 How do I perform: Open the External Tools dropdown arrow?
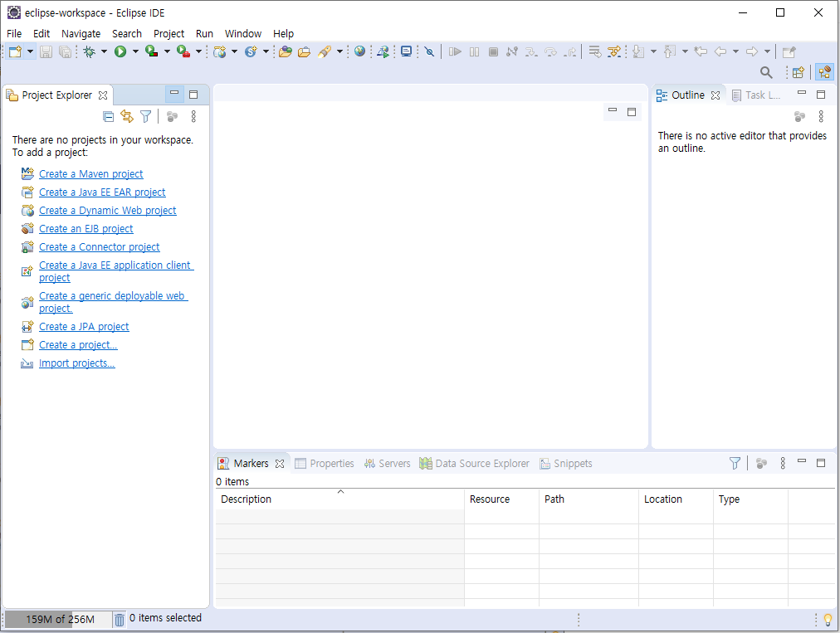(198, 52)
